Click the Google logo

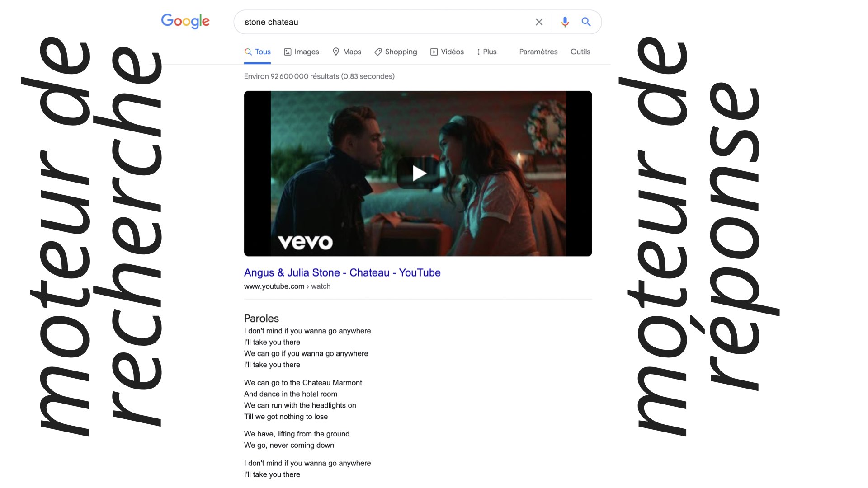pos(185,21)
